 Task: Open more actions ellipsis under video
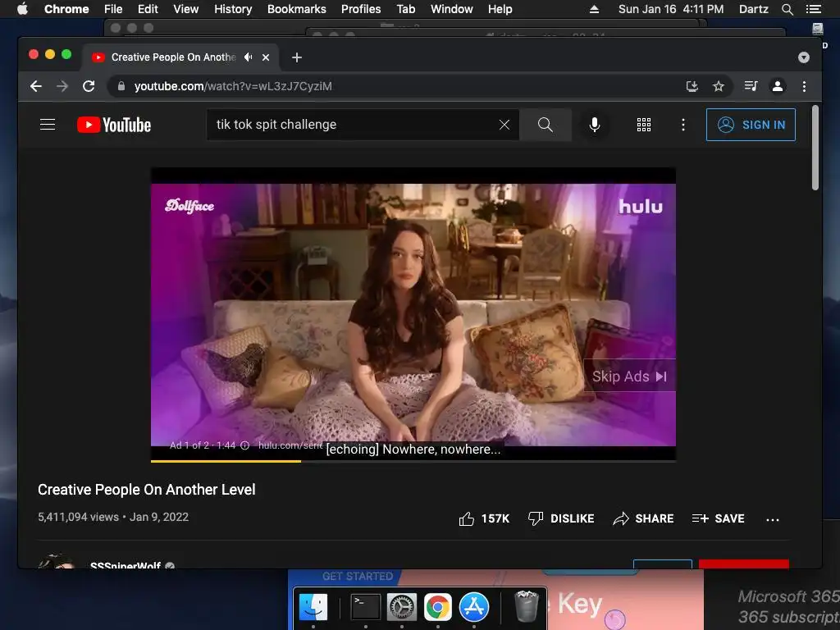click(773, 519)
